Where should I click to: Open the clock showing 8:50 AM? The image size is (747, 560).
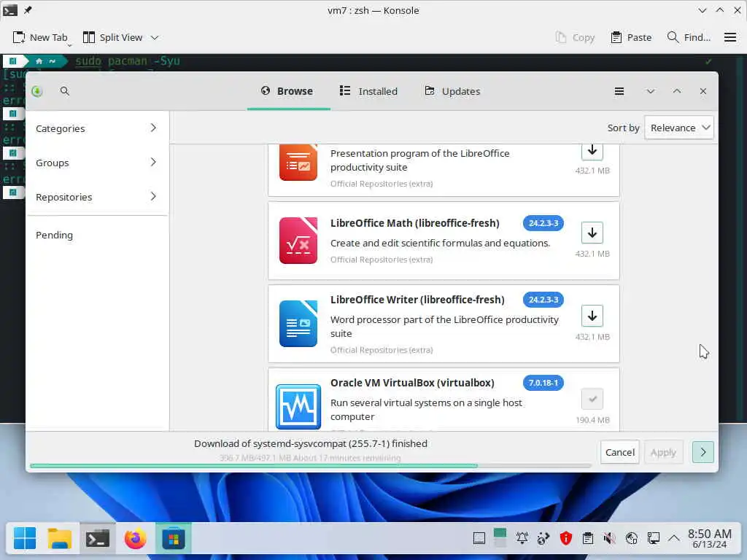(x=709, y=538)
